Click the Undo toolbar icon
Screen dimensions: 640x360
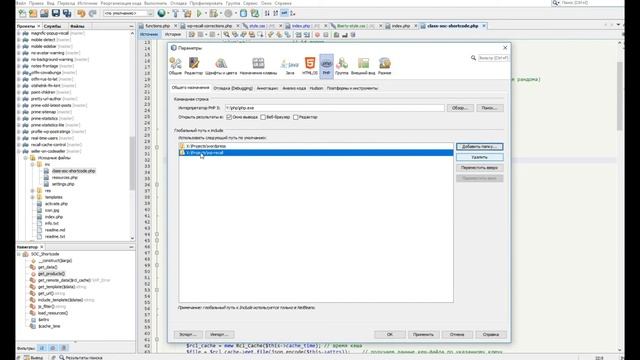coord(81,13)
